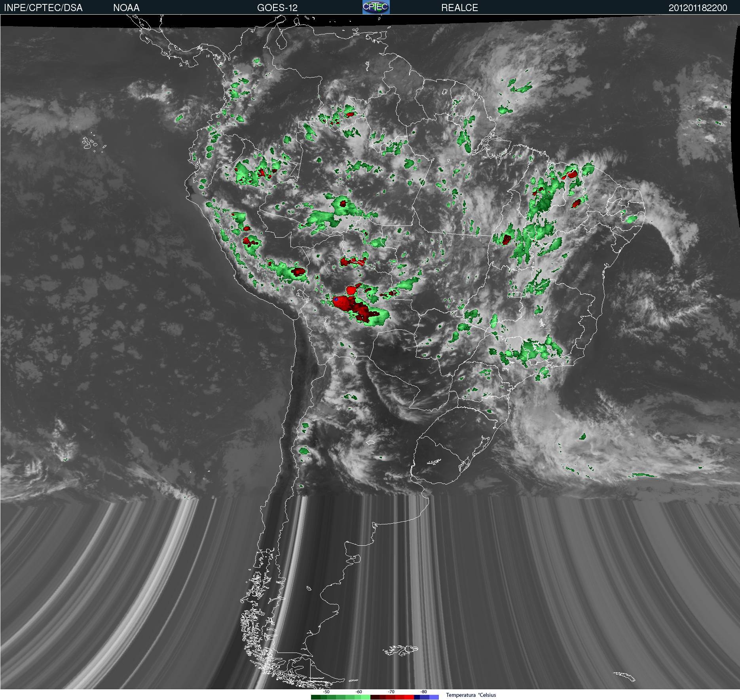This screenshot has width=740, height=700.
Task: Click the 201201182200 timestamp
Action: tap(698, 8)
